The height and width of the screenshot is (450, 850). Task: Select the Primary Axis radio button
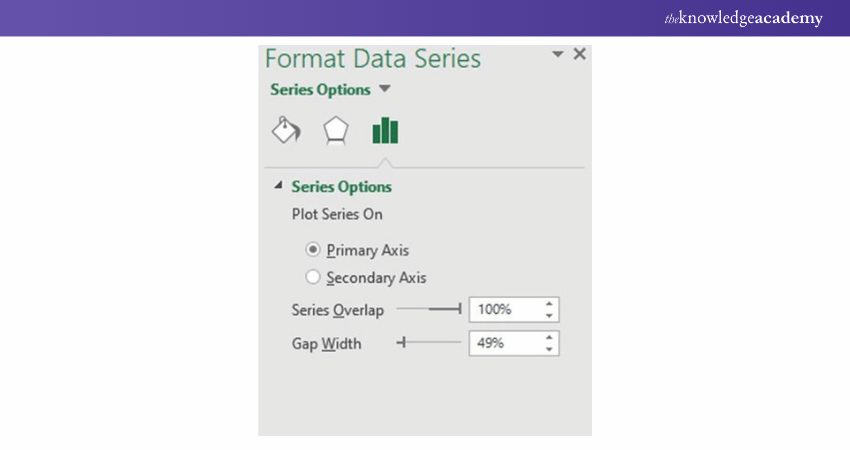click(x=313, y=250)
